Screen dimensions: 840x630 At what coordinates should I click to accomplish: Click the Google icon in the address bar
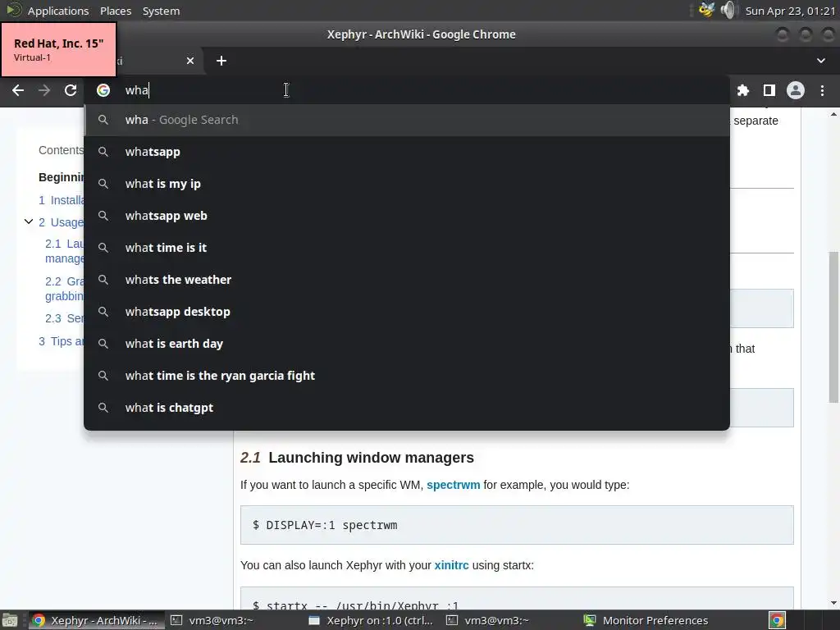[103, 90]
